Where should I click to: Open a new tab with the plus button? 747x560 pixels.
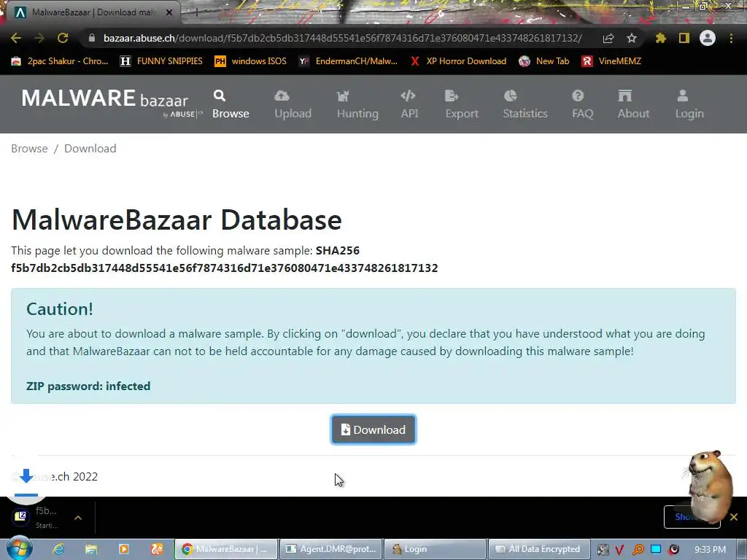point(196,12)
